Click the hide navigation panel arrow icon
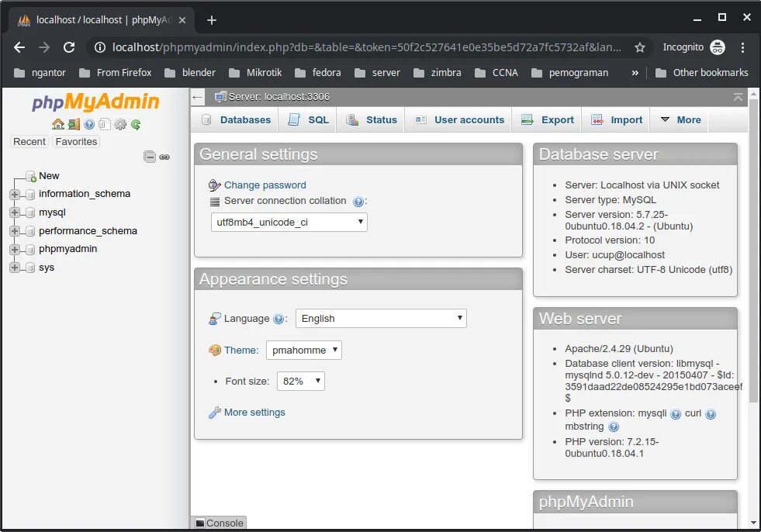This screenshot has width=761, height=532. pyautogui.click(x=197, y=97)
